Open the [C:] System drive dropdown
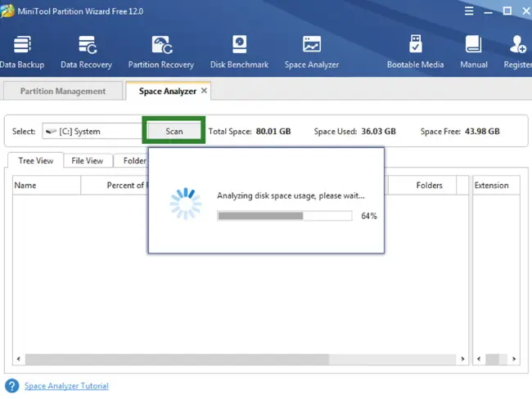 (x=92, y=131)
